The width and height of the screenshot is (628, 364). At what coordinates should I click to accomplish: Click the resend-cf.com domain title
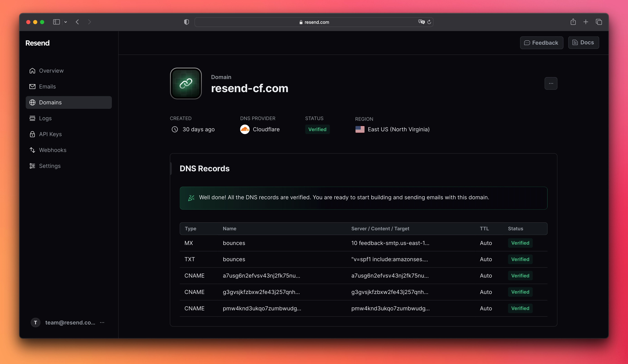pyautogui.click(x=249, y=88)
